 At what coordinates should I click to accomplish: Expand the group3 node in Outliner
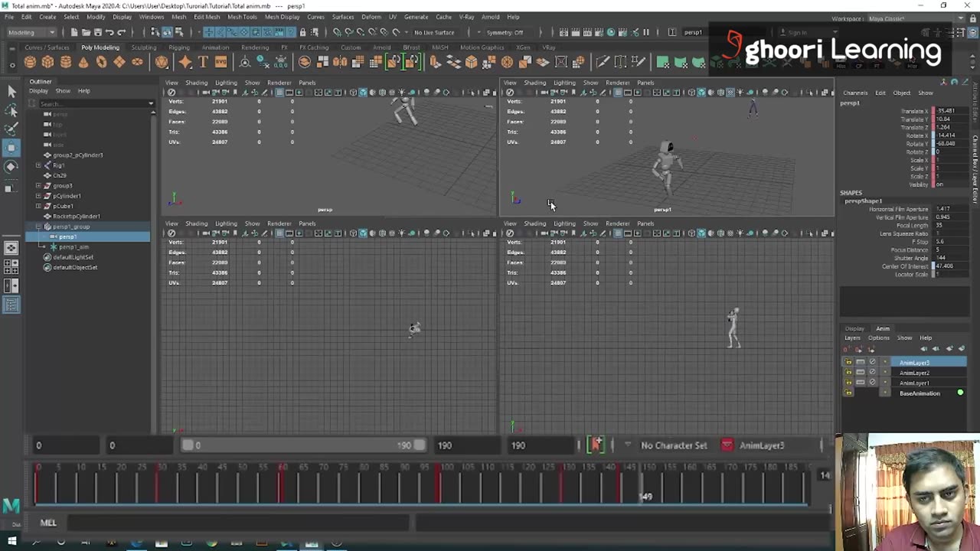click(38, 185)
